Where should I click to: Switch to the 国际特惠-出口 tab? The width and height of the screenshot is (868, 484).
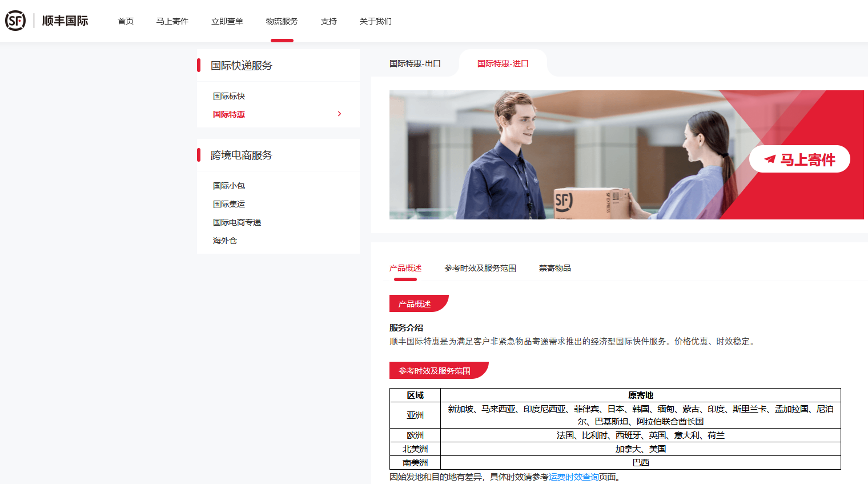[415, 63]
